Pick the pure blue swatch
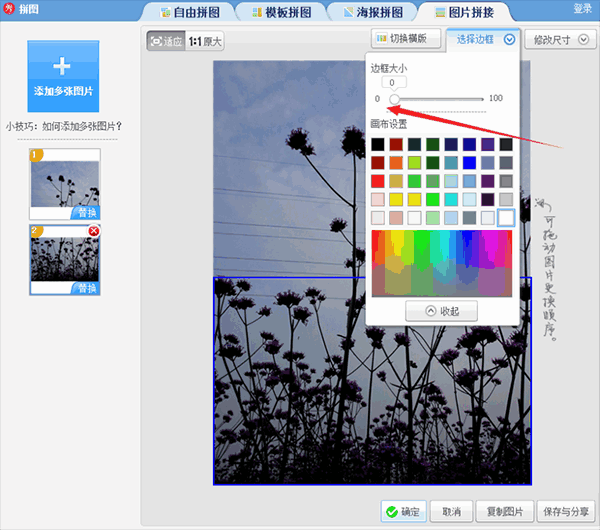Image resolution: width=600 pixels, height=530 pixels. 469,163
